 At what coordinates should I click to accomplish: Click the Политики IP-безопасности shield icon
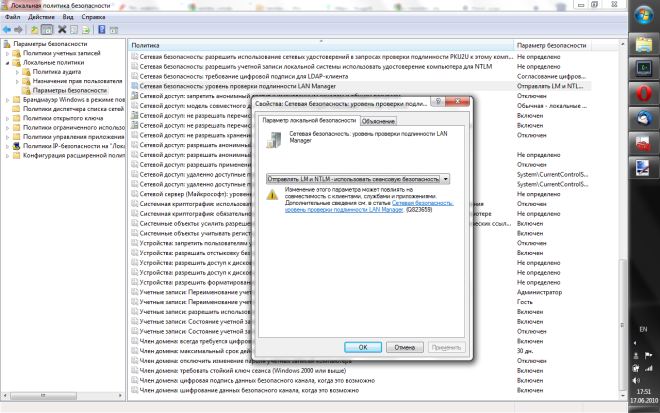pyautogui.click(x=16, y=146)
